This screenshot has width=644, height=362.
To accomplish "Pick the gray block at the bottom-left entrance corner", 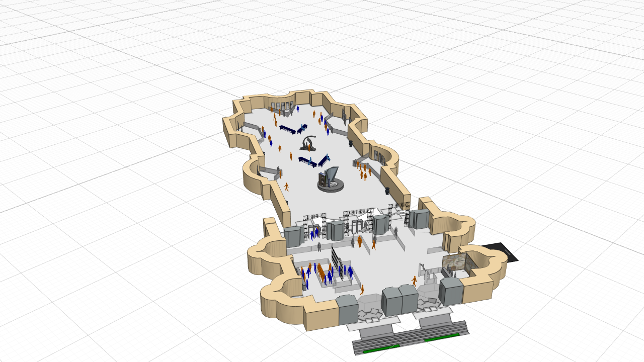I will 347,310.
